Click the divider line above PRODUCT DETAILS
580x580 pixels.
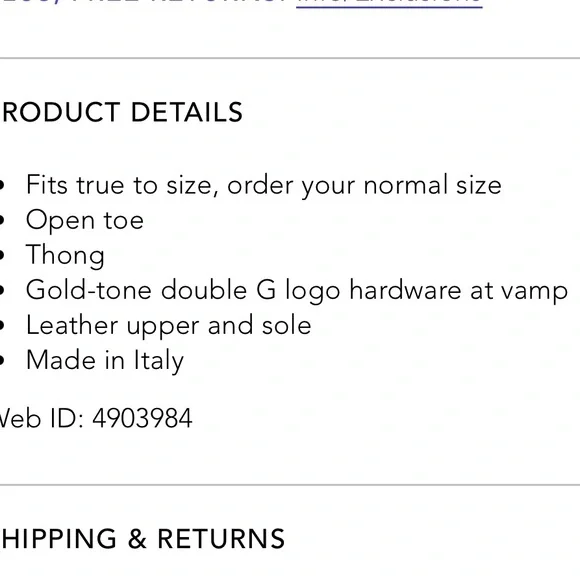[290, 58]
